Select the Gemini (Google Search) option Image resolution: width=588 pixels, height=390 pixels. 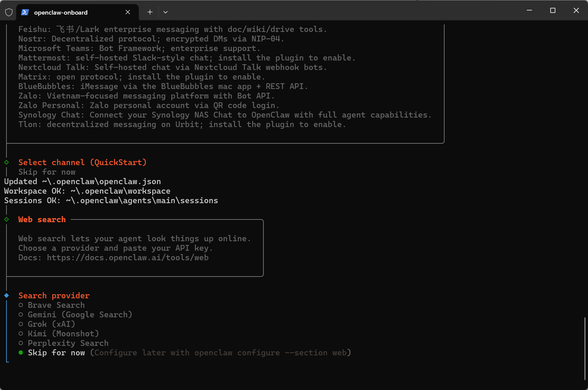point(75,315)
